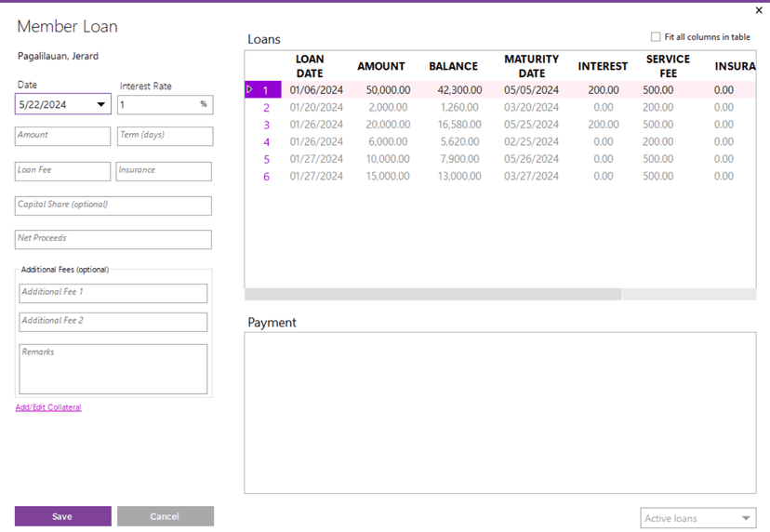This screenshot has height=532, width=770.
Task: Select the Insurance input field
Action: [164, 171]
